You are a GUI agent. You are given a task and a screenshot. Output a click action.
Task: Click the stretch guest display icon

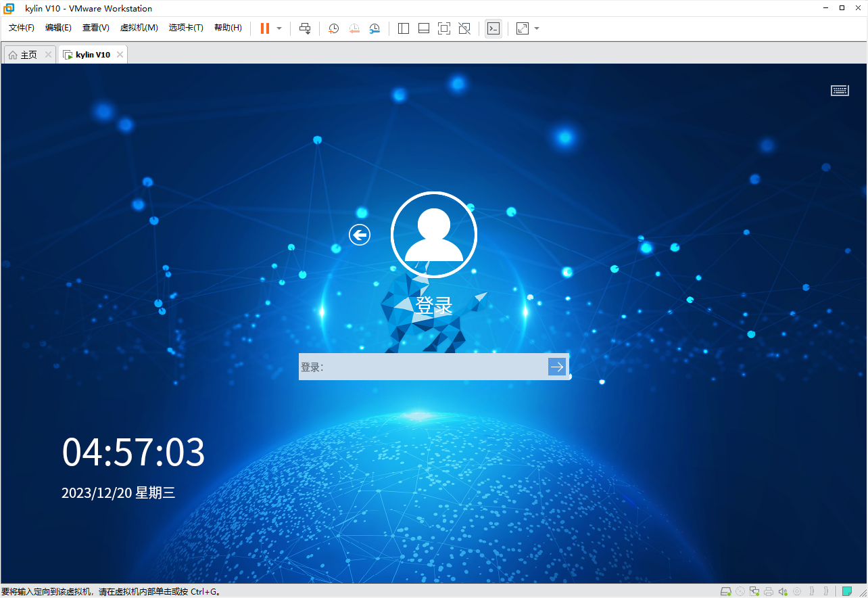523,28
